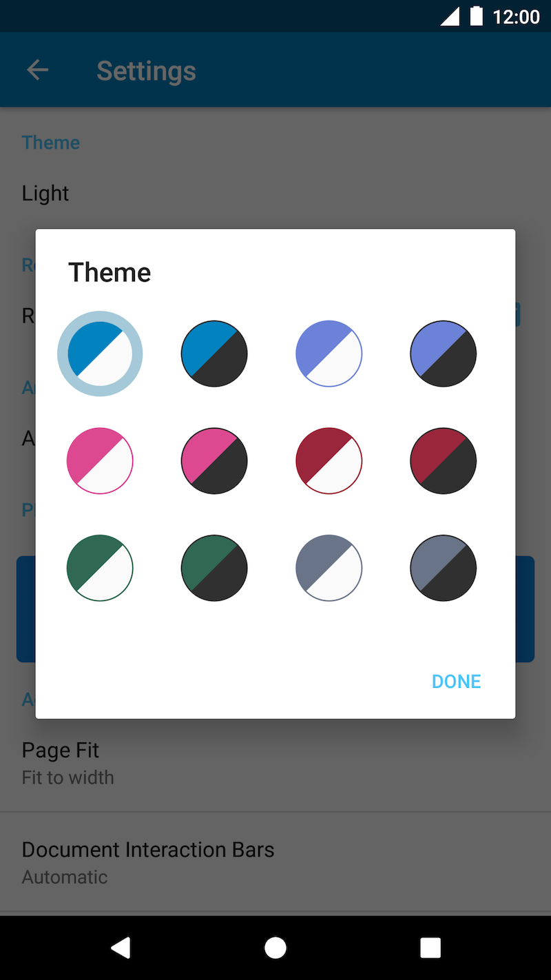Choose the crimson dark theme swatch
Image resolution: width=551 pixels, height=980 pixels.
click(x=443, y=461)
